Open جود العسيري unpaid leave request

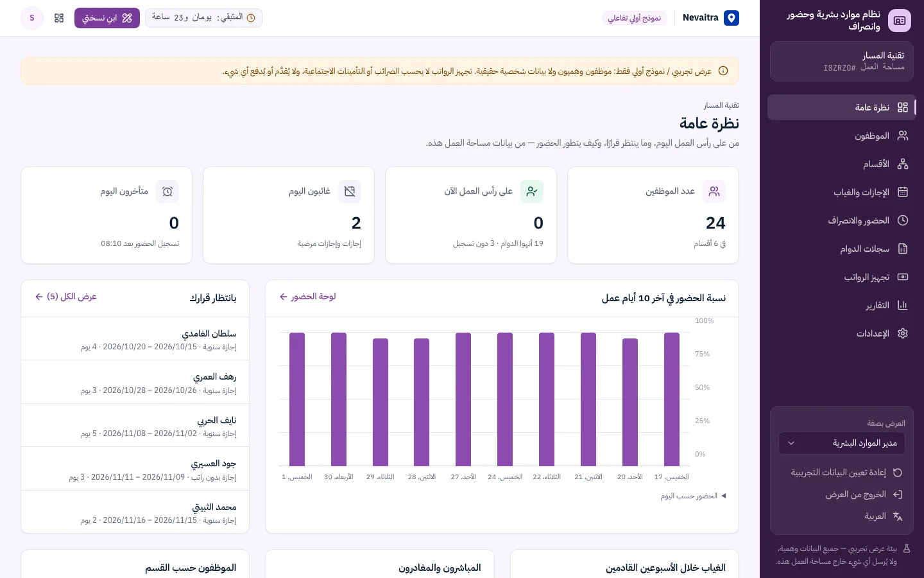tap(135, 469)
